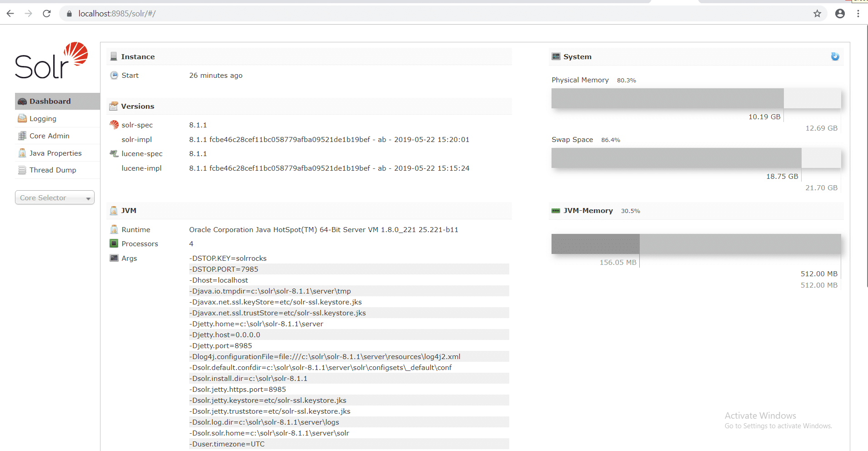Refresh the System panel statistics
Viewport: 868px width, 451px height.
click(835, 56)
